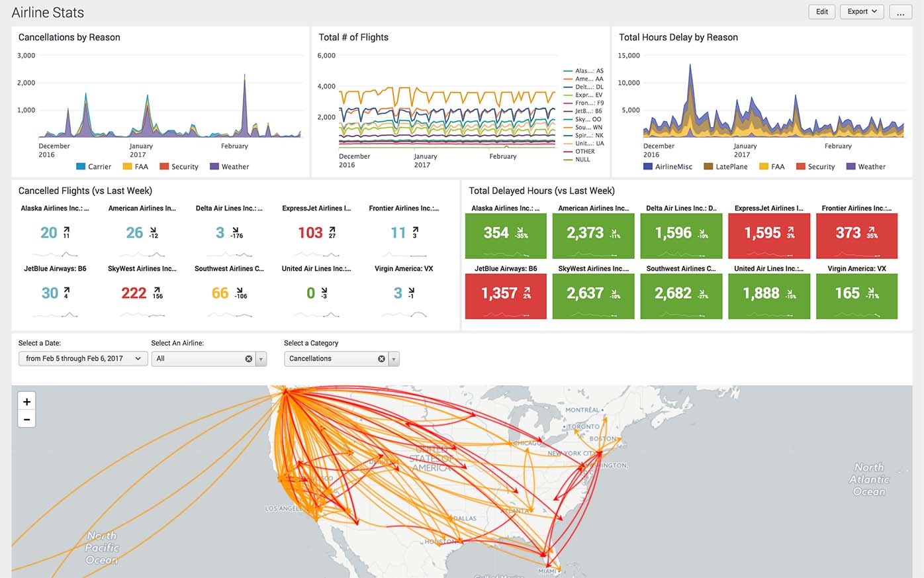Viewport: 924px width, 578px height.
Task: Open the Select a Date dropdown
Action: (82, 359)
